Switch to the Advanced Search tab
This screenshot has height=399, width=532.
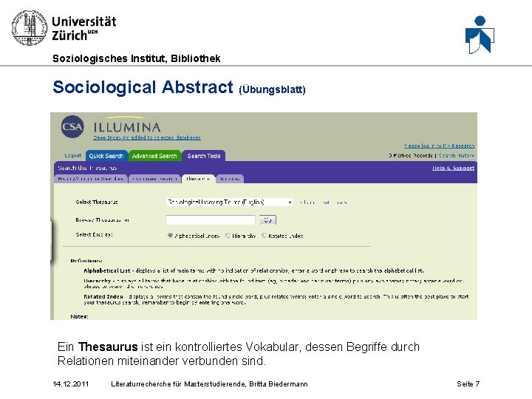click(x=154, y=156)
